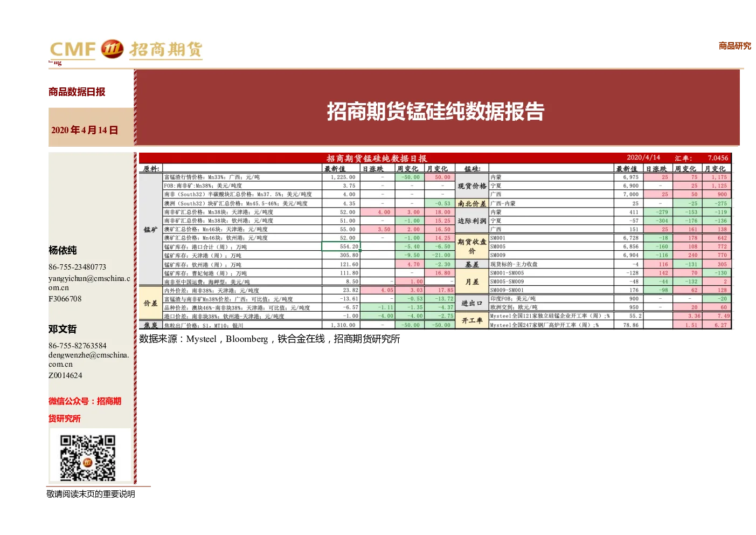Click analyst name 邓文哲
Image resolution: width=756 pixels, height=535 pixels.
coord(63,329)
